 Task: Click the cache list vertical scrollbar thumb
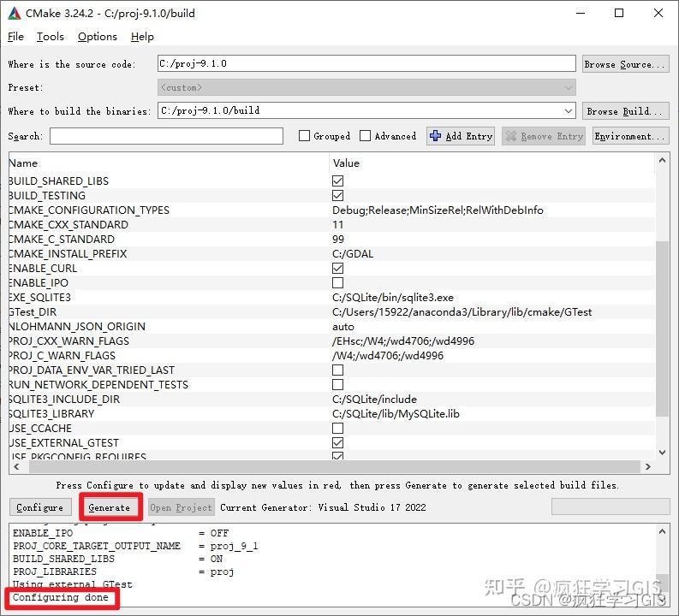point(662,329)
